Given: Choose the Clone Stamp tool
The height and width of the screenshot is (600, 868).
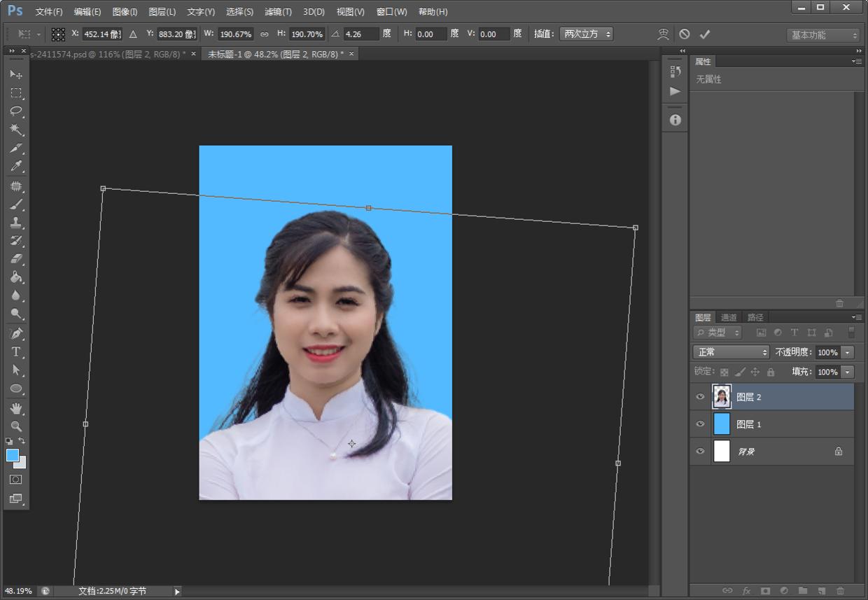Looking at the screenshot, I should [16, 223].
